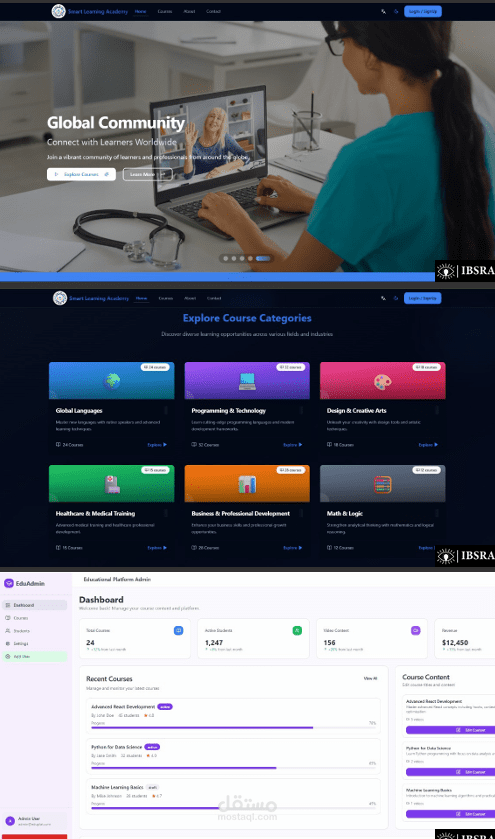Click Machine Learning Basics progress bar
This screenshot has width=495, height=839.
(x=233, y=808)
